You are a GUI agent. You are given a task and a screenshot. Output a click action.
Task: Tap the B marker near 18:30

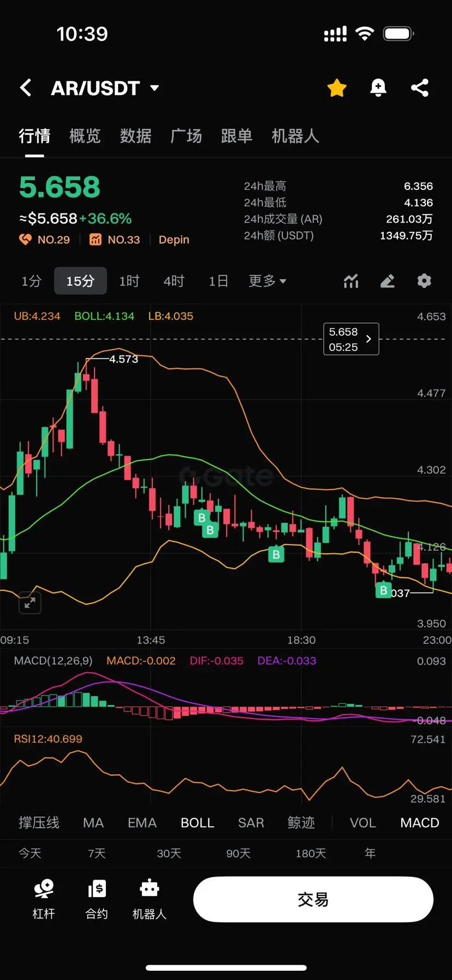(276, 554)
